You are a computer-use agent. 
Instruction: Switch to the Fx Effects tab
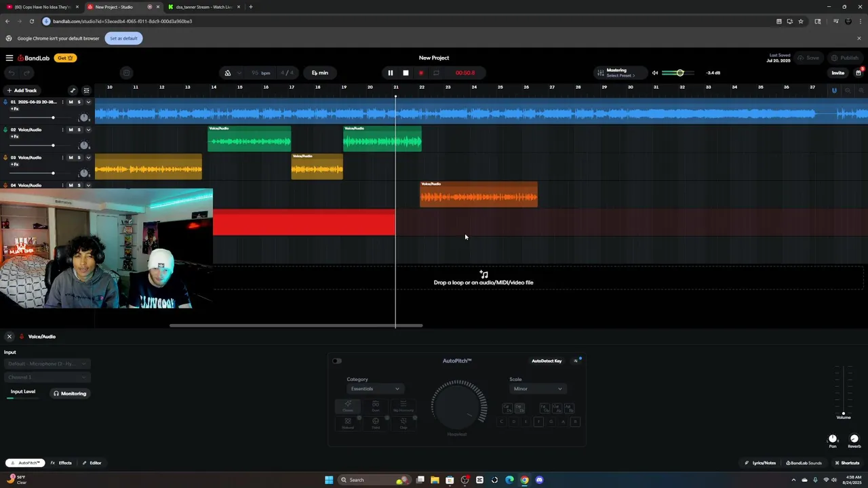61,463
